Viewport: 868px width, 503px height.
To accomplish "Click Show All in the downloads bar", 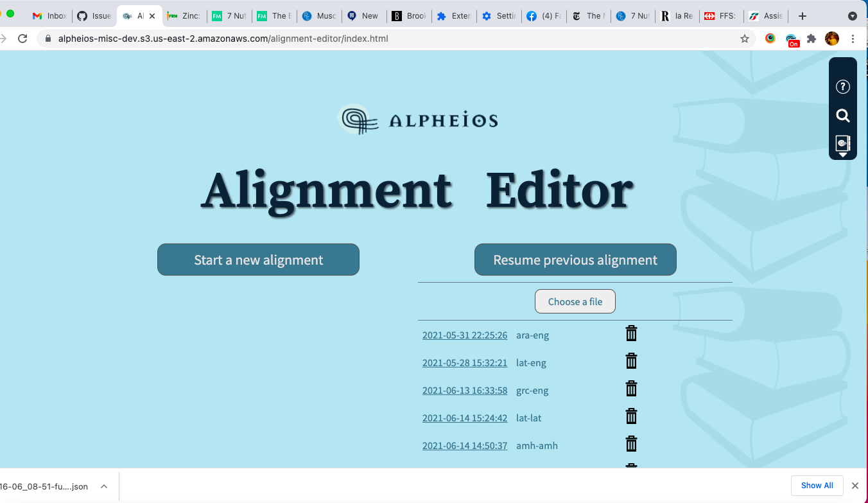I will click(817, 485).
